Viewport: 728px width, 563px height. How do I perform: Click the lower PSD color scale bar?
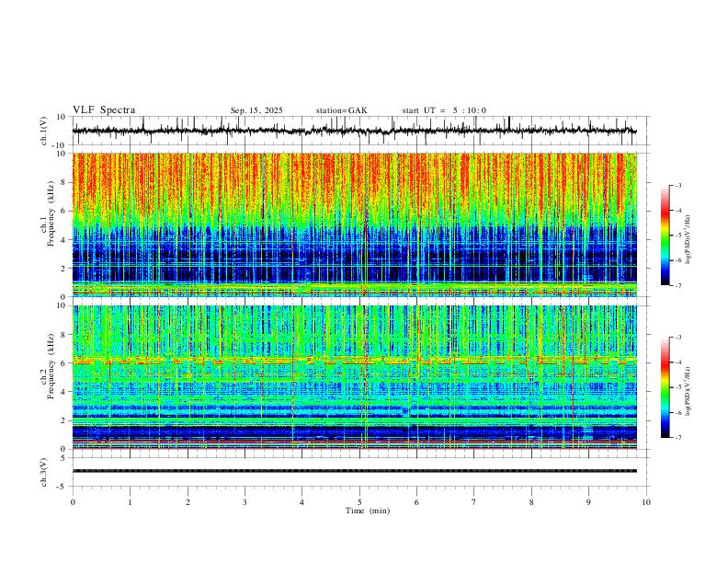[665, 387]
